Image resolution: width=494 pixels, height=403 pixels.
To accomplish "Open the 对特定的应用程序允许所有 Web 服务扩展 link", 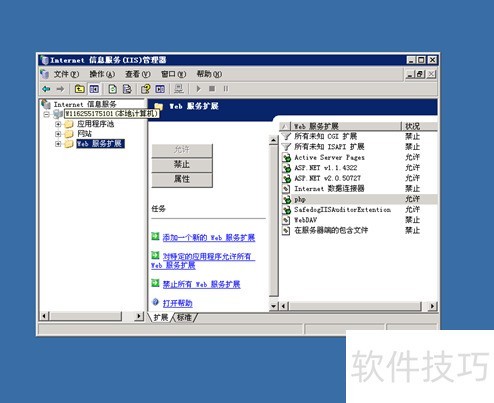I will point(203,261).
